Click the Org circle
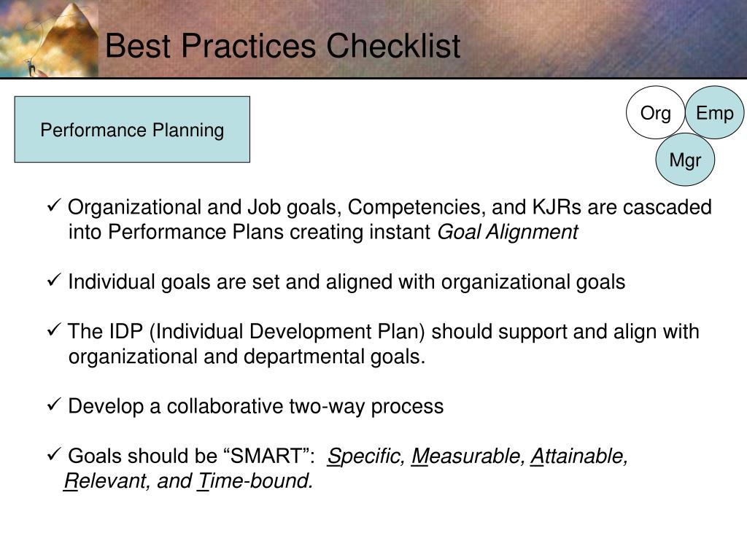Image resolution: width=747 pixels, height=560 pixels. tap(656, 113)
